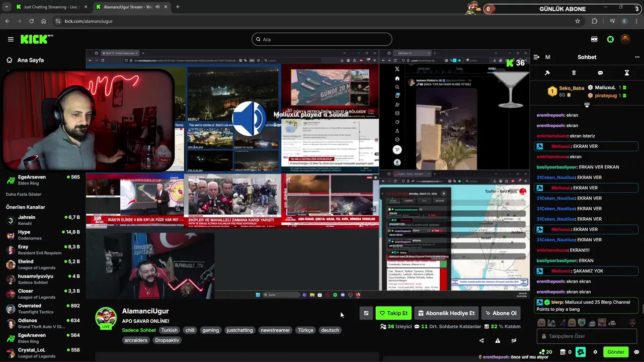Select the Dropsaktiv tag

pos(167,340)
